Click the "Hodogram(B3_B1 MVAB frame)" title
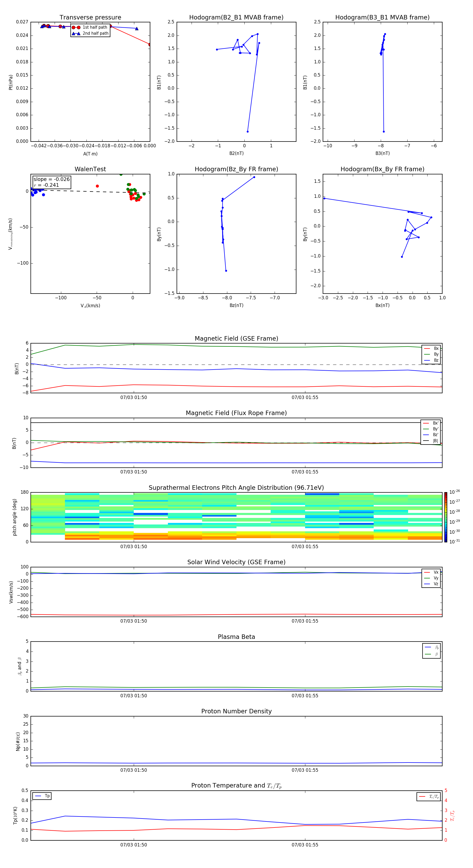Image resolution: width=473 pixels, height=868 pixels. pos(382,18)
